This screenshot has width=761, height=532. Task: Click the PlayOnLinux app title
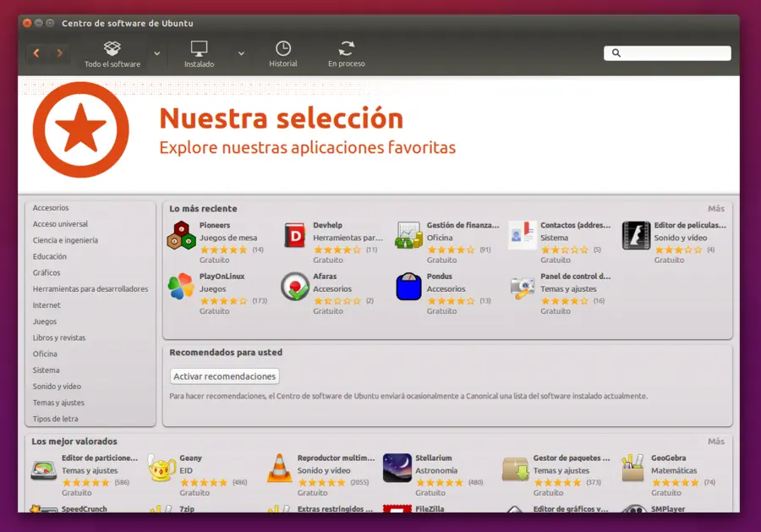(x=222, y=277)
